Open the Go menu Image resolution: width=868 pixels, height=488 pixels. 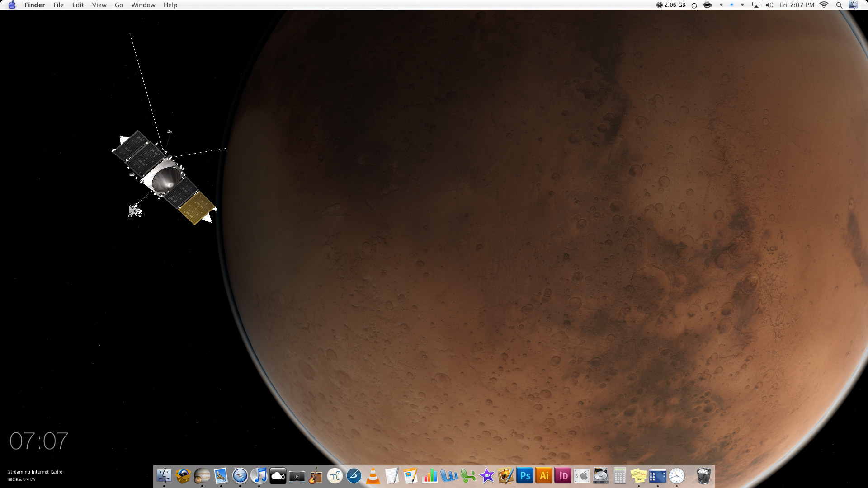pos(119,5)
